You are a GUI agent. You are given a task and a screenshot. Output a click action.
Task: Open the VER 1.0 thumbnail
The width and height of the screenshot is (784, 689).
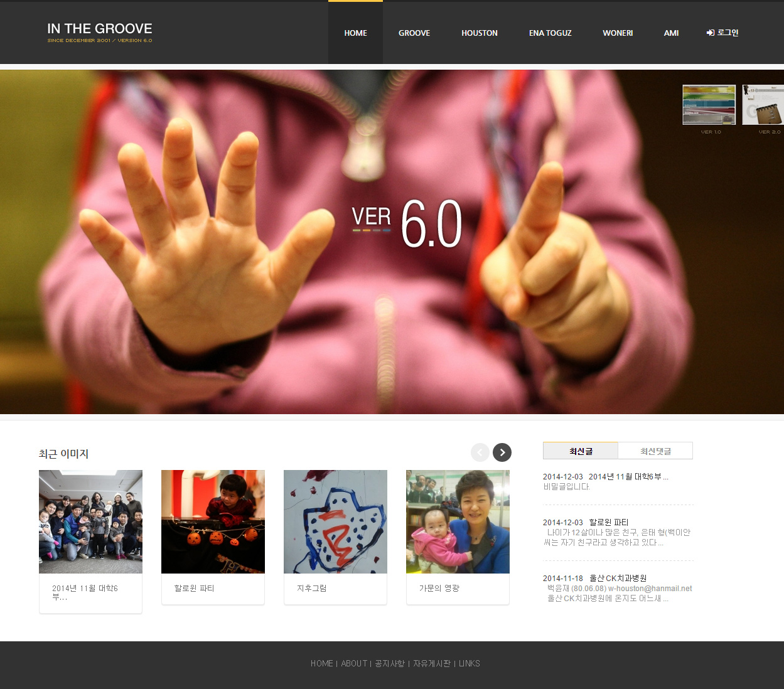[x=709, y=105]
